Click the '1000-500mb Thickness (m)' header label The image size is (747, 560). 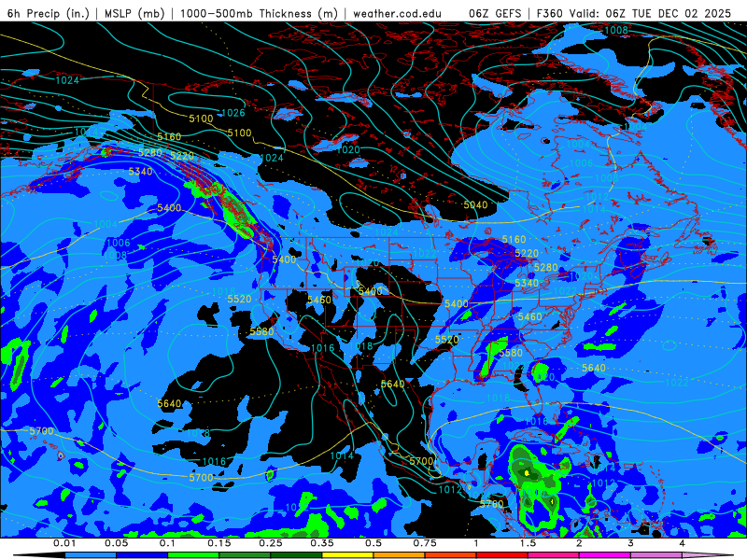[259, 13]
